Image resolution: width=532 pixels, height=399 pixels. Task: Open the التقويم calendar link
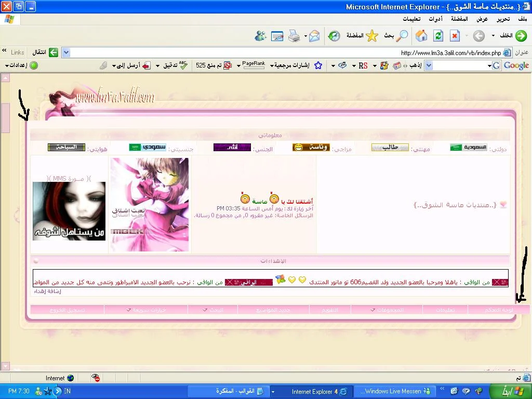coord(329,310)
